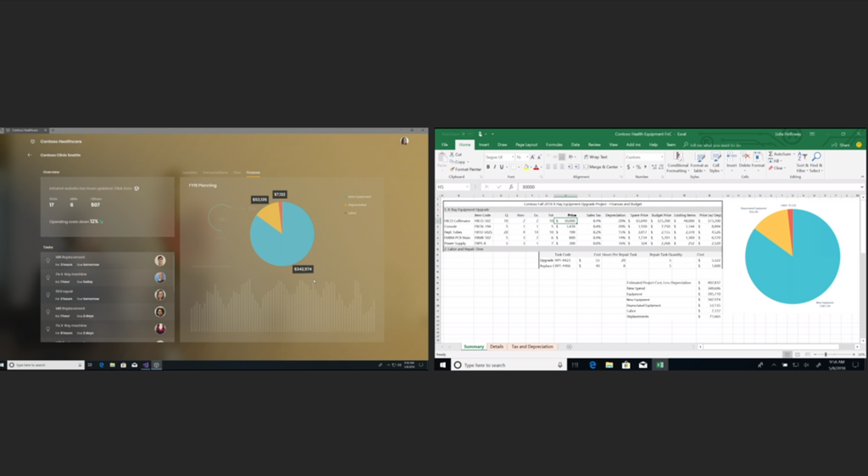
Task: Open Edge on the Excel screen taskbar
Action: tap(593, 365)
